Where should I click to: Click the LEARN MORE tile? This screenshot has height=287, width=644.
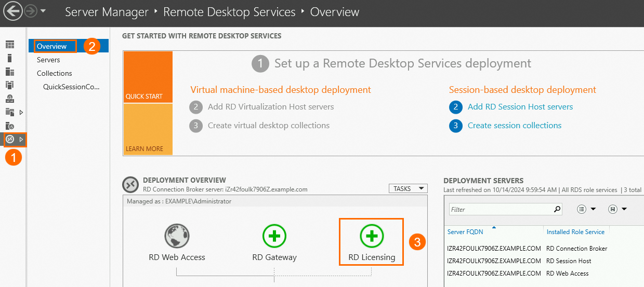[148, 129]
